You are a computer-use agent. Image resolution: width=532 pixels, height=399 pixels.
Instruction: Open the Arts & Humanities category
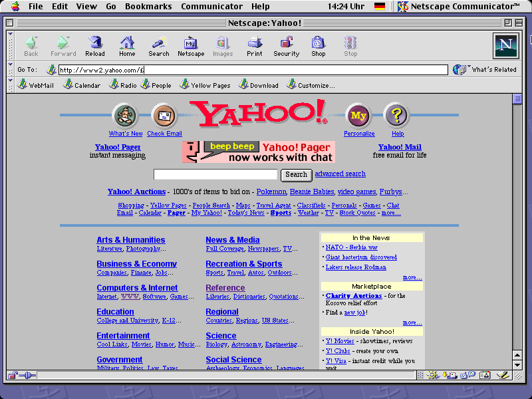coord(131,240)
